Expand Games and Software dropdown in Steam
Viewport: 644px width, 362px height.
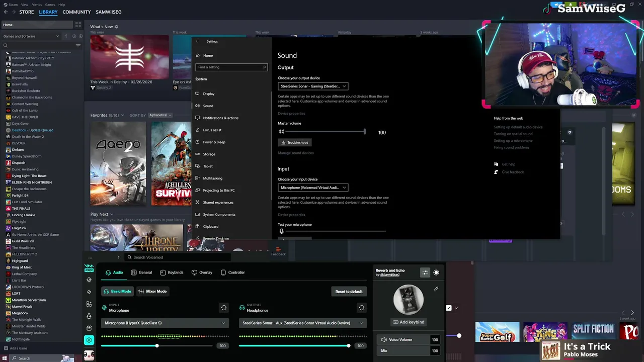(30, 36)
